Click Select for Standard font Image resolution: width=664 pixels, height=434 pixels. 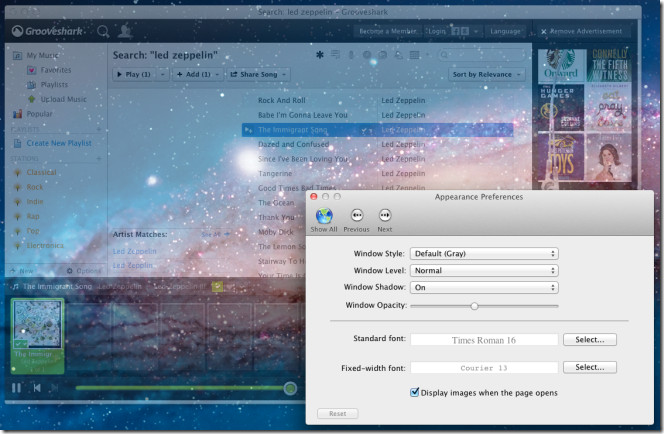(x=589, y=340)
